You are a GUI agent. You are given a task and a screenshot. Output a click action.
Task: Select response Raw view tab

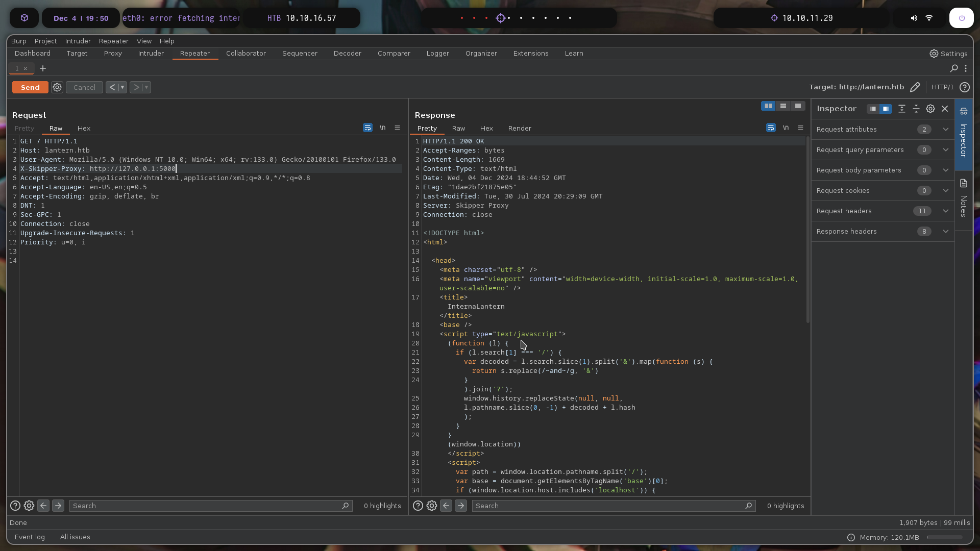tap(458, 128)
